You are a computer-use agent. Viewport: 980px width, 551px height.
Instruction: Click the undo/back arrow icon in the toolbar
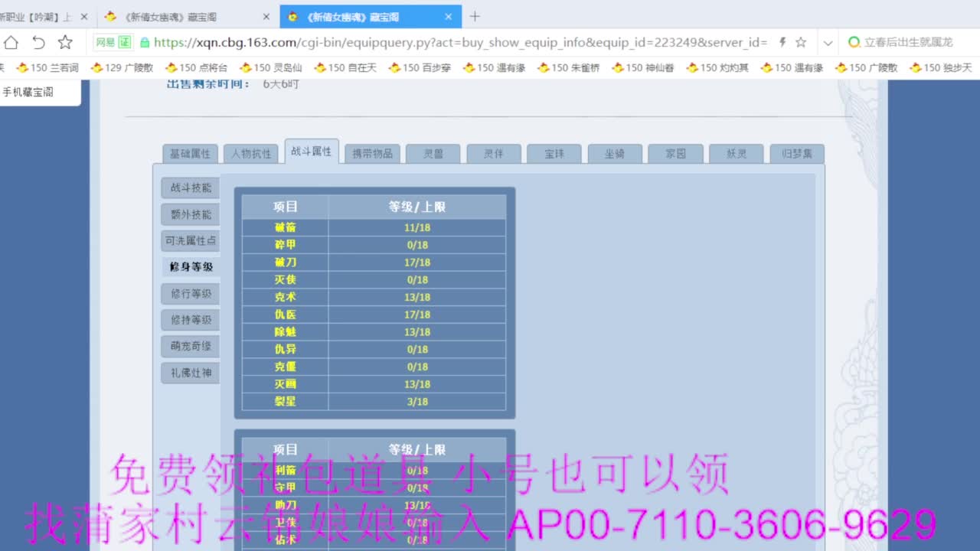[x=38, y=42]
